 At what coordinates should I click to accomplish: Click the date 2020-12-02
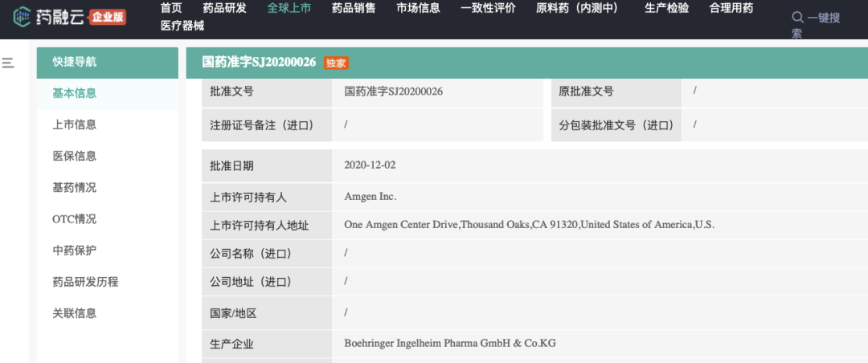pos(370,165)
